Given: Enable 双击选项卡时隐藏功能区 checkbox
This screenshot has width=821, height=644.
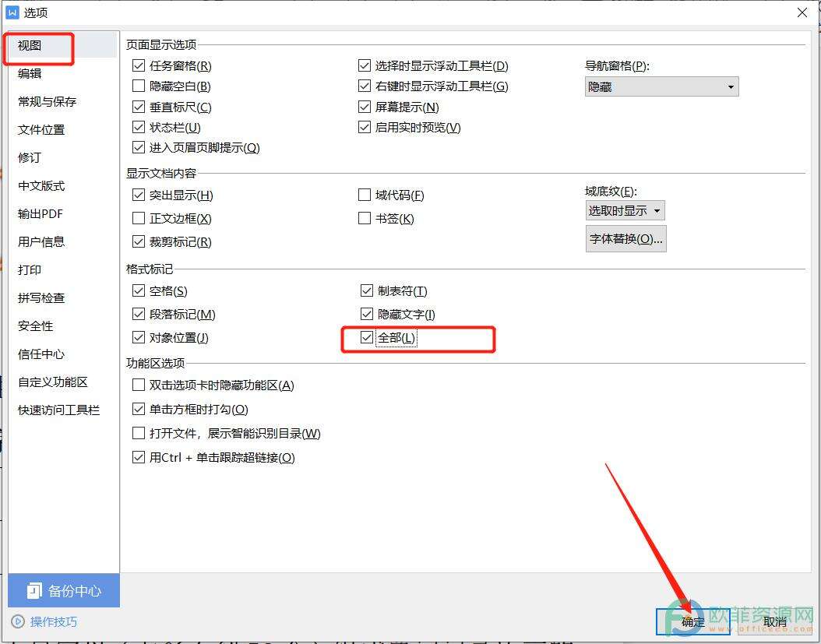Looking at the screenshot, I should (139, 385).
